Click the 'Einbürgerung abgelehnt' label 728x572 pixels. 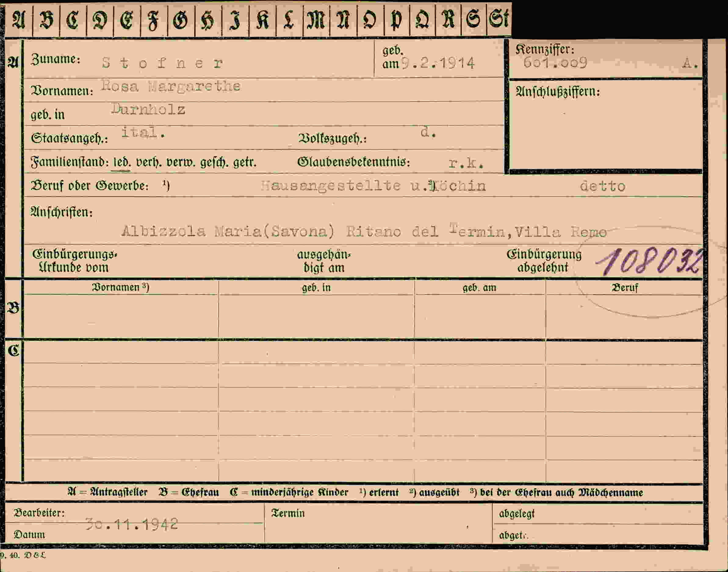point(544,261)
